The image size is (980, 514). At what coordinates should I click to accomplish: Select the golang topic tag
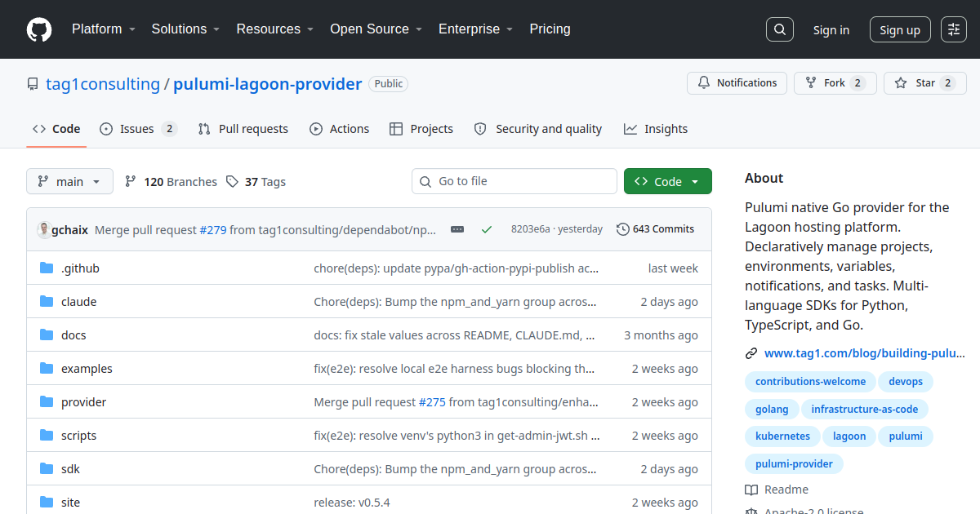pyautogui.click(x=772, y=409)
